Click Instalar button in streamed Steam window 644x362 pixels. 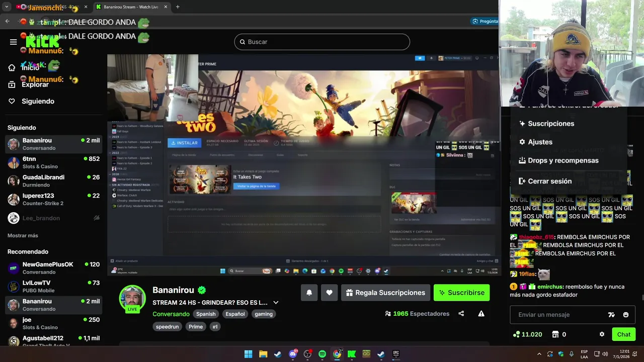point(184,143)
